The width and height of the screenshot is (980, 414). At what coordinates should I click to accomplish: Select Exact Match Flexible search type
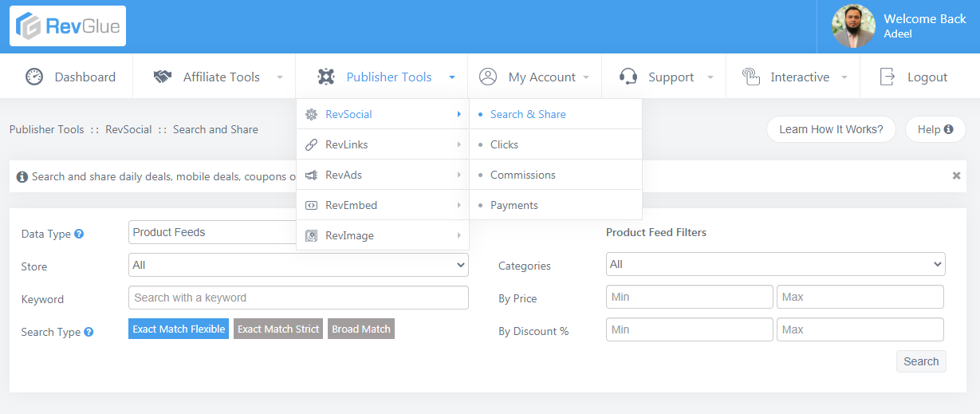(x=179, y=329)
